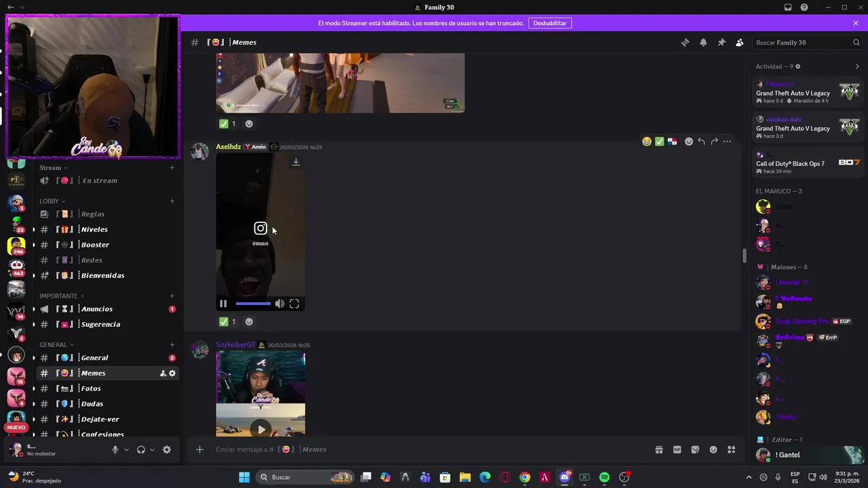
Task: Pause the playing video
Action: pos(223,304)
